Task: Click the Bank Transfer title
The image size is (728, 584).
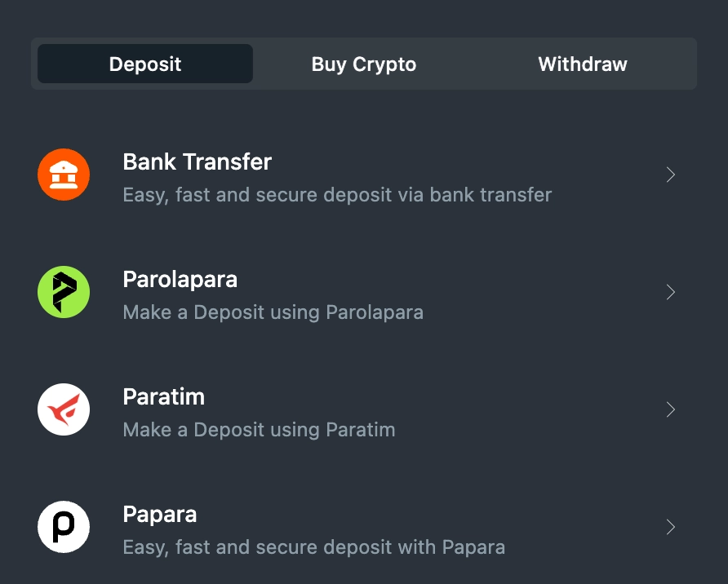Action: pos(197,161)
